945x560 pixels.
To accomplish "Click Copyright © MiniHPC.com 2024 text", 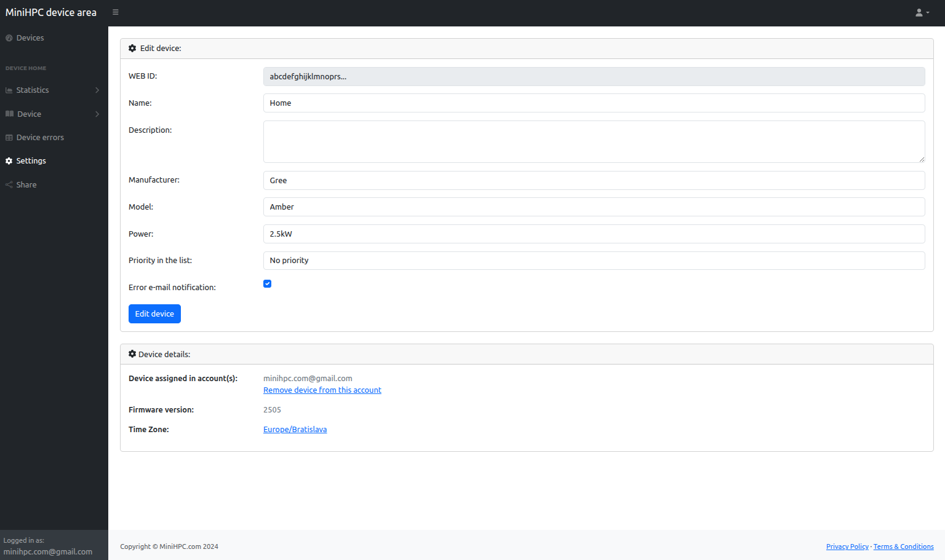I will tap(169, 546).
